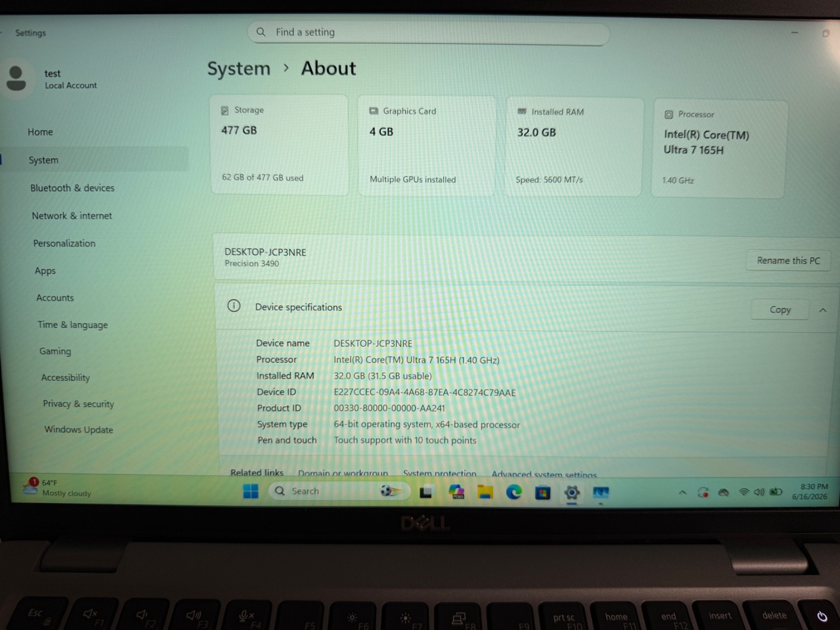
Task: Click the System breadcrumb link
Action: tap(239, 68)
